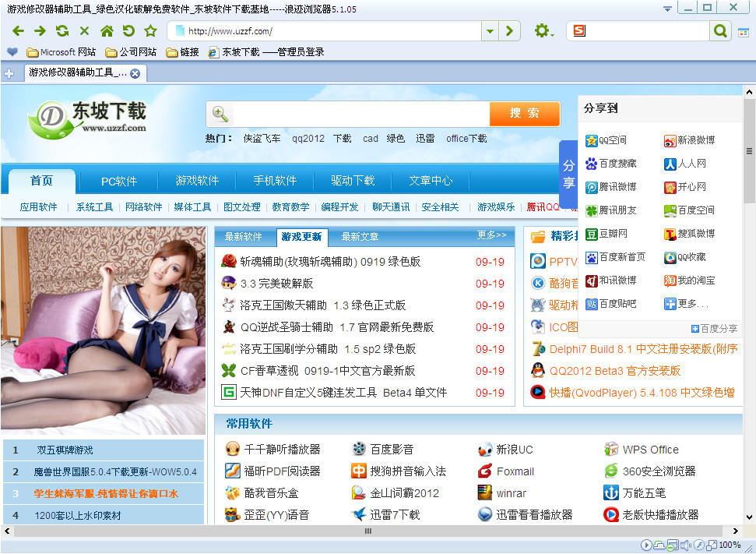
Task: Click the browser search box
Action: pos(648,31)
